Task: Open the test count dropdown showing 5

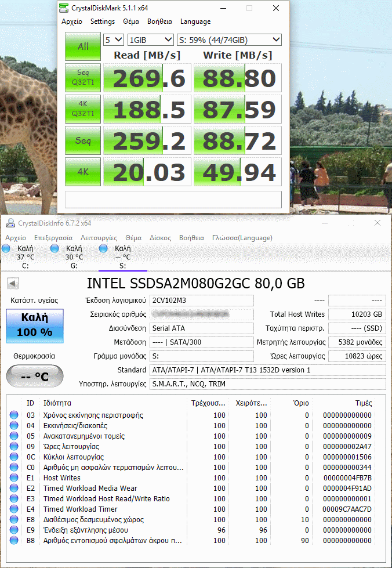Action: click(114, 40)
